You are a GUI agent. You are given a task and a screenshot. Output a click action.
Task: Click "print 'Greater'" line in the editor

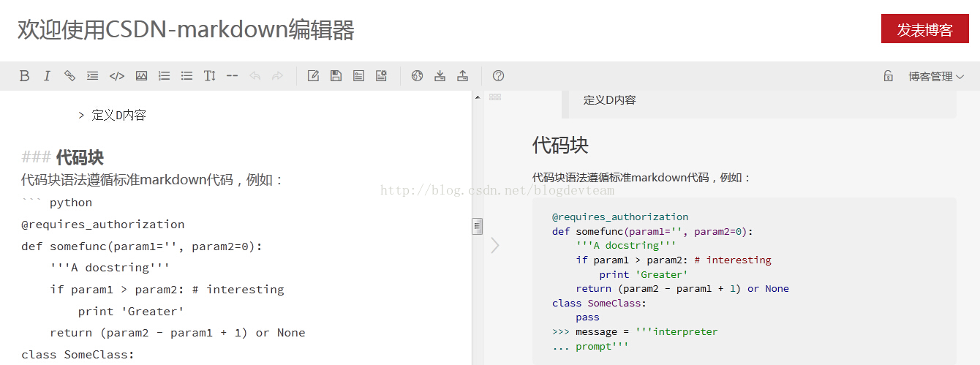131,312
